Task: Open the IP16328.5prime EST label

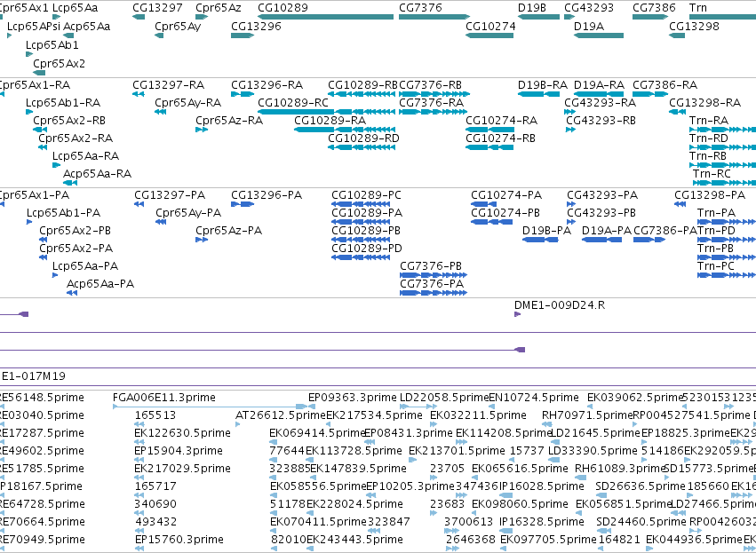Action: pos(542,522)
